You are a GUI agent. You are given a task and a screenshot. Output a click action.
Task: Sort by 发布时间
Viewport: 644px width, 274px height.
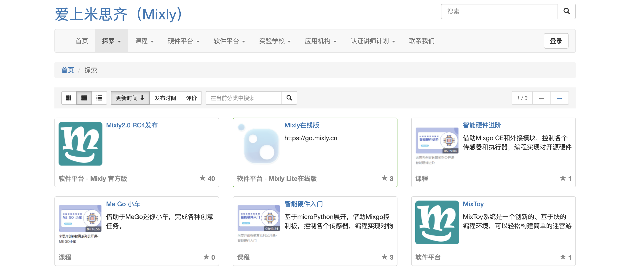165,98
